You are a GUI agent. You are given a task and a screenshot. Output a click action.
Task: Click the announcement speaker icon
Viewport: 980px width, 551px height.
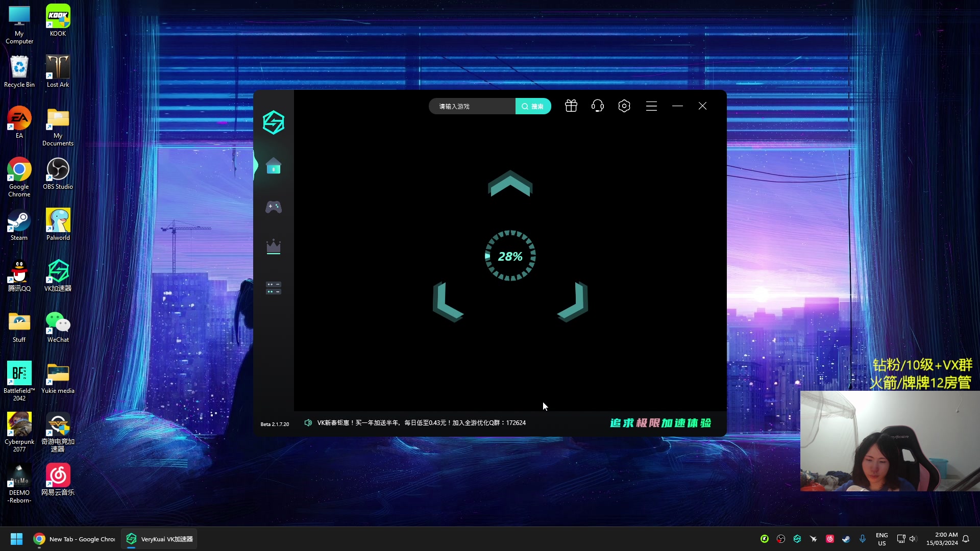[x=308, y=423]
